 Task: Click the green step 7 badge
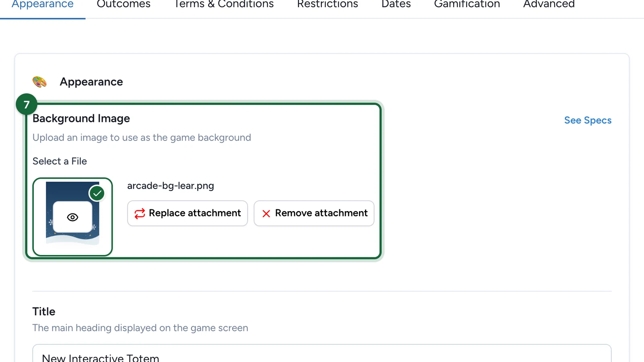click(x=27, y=105)
